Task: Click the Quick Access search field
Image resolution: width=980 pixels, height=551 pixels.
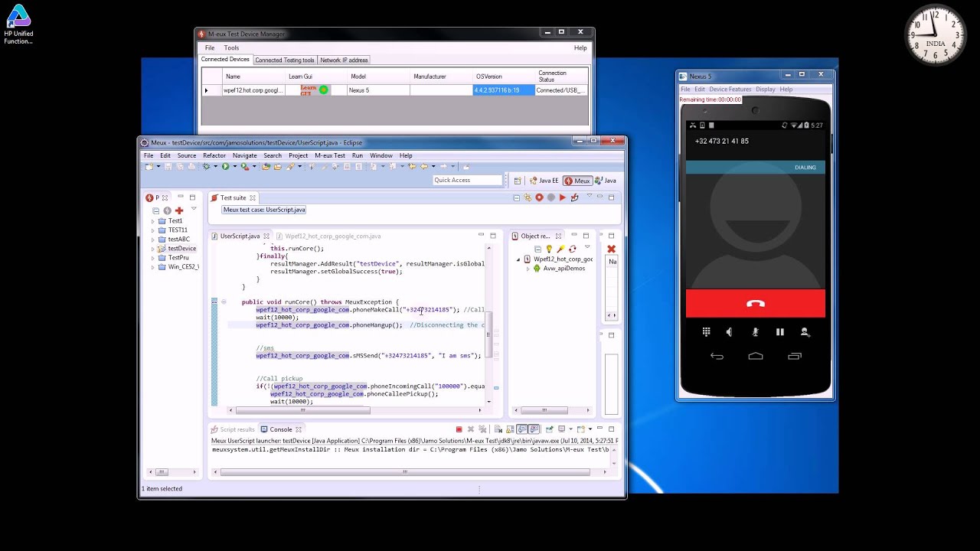Action: [x=467, y=181]
